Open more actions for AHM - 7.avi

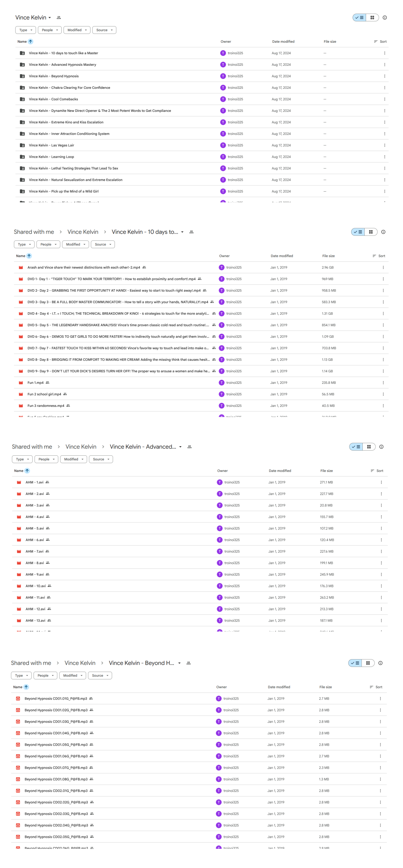pyautogui.click(x=381, y=551)
